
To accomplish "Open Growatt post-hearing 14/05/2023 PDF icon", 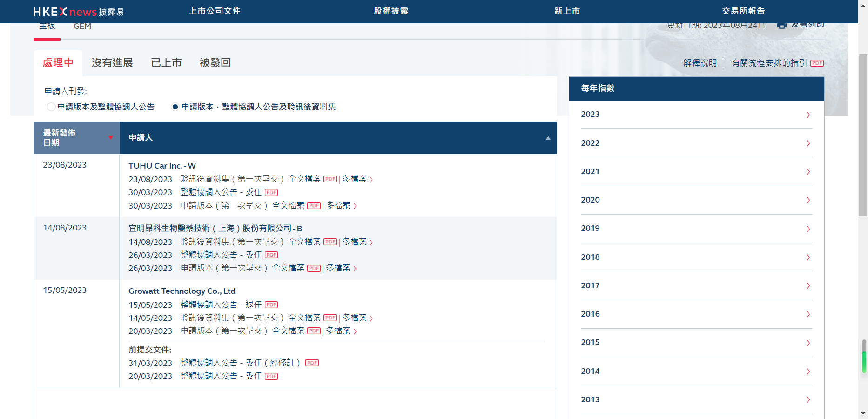I will 330,318.
